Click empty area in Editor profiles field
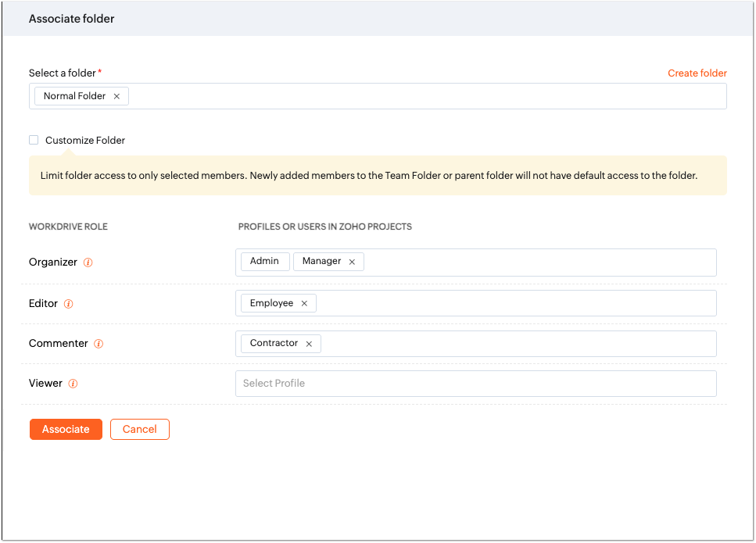The height and width of the screenshot is (543, 756). click(516, 303)
